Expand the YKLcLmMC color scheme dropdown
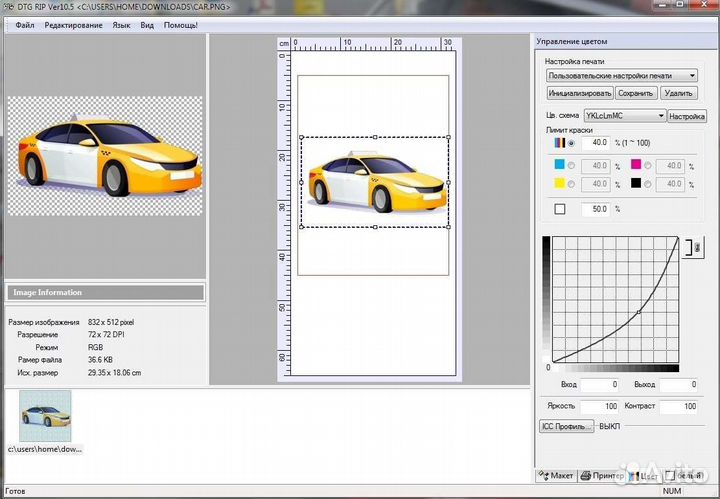 click(625, 116)
